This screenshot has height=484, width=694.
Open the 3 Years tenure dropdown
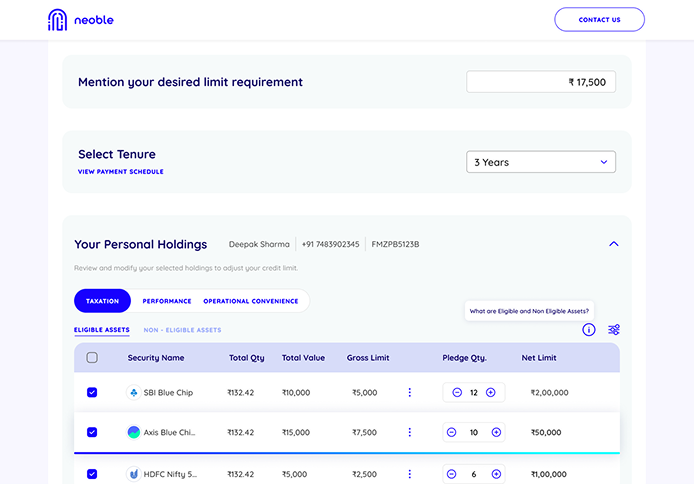(x=541, y=162)
